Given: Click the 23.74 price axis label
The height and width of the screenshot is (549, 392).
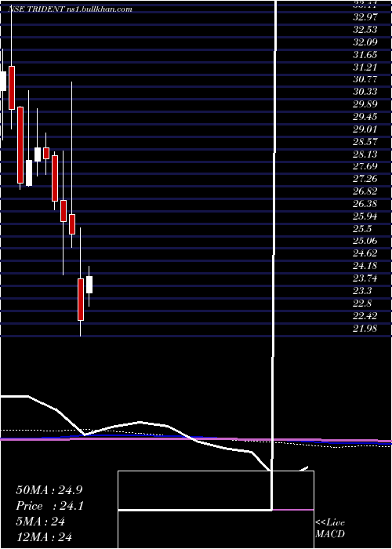Looking at the screenshot, I should click(365, 278).
